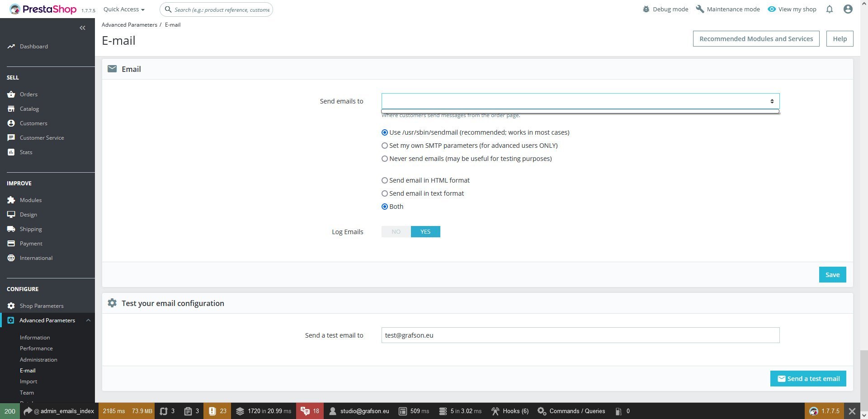Open the translation messages icon showing 18
The width and height of the screenshot is (868, 419).
(x=310, y=411)
